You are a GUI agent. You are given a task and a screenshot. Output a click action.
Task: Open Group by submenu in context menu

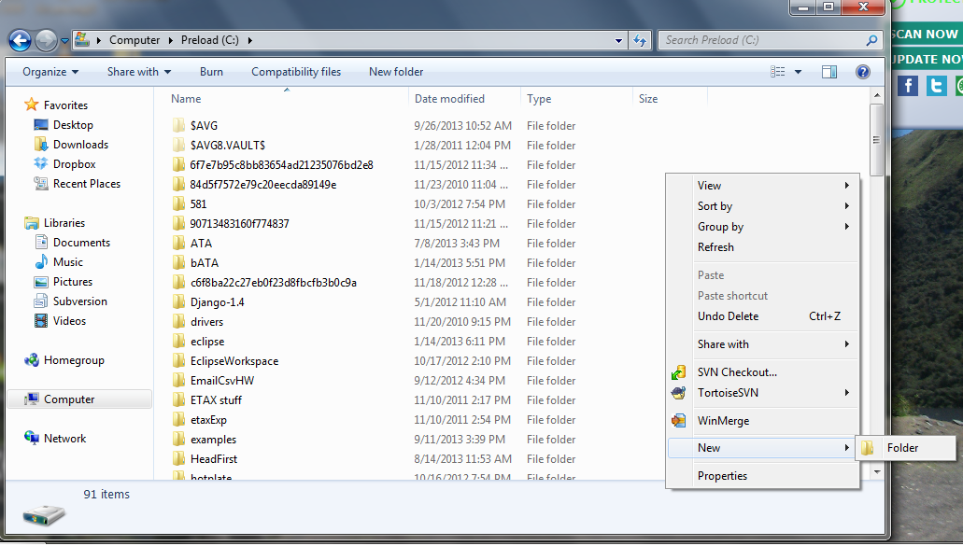coord(763,227)
